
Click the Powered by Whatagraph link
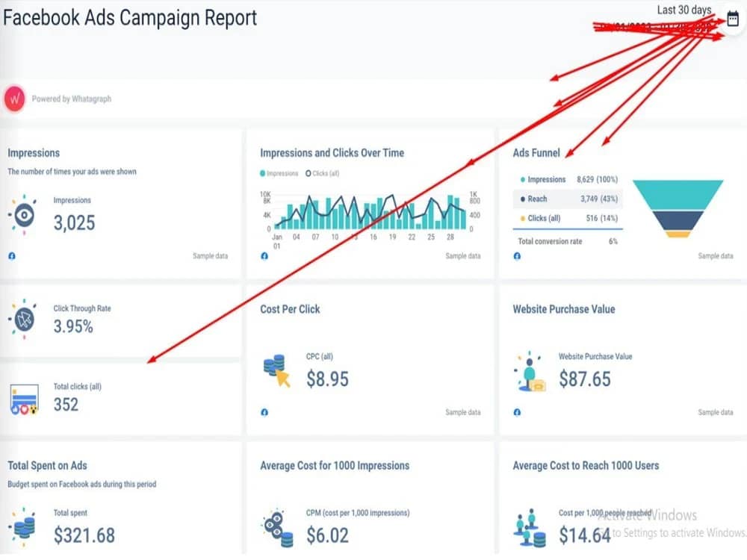pyautogui.click(x=72, y=99)
